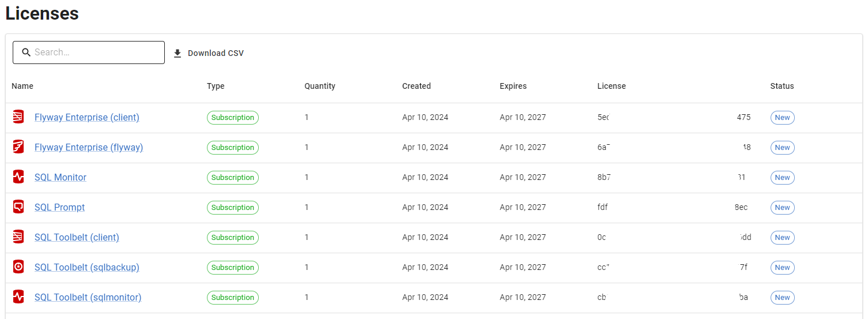Focus the Search licenses input field
The width and height of the screenshot is (868, 319).
[89, 52]
